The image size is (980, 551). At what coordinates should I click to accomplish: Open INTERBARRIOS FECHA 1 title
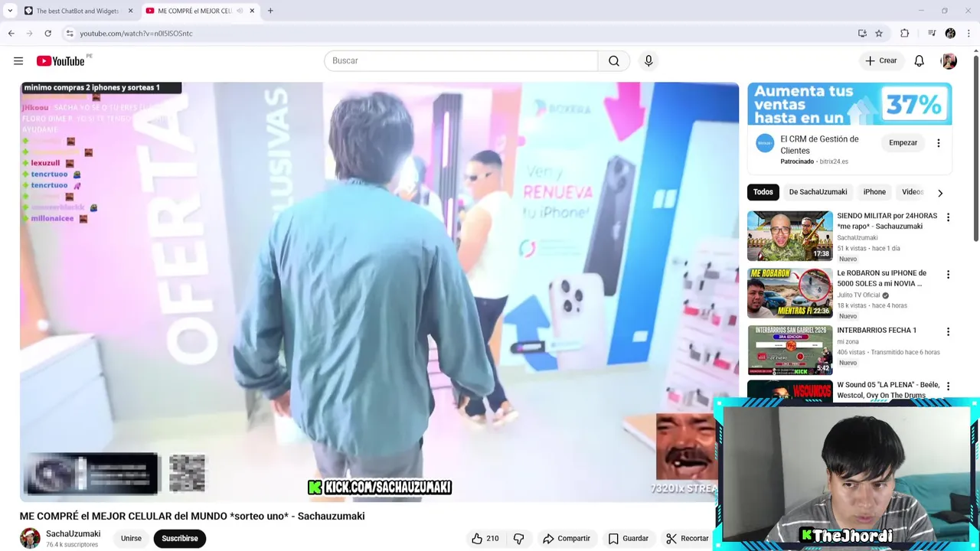[877, 331]
